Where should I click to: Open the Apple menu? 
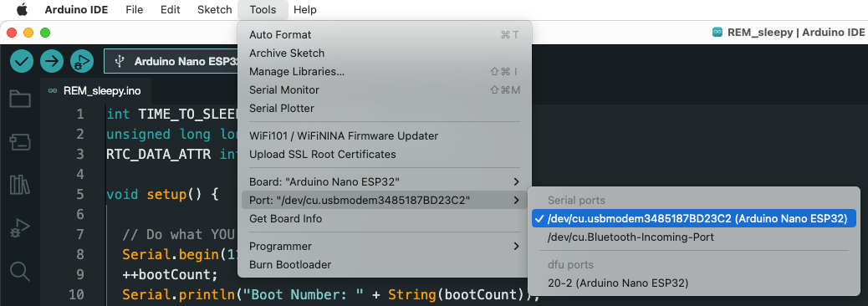coord(22,9)
